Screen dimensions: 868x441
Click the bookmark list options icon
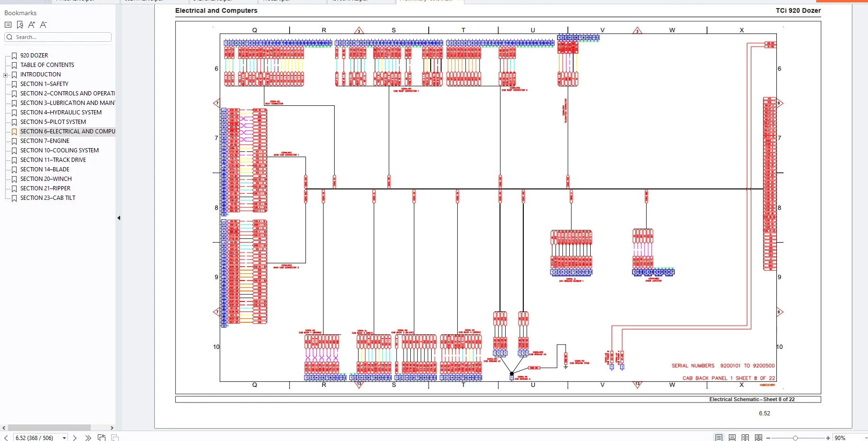8,25
